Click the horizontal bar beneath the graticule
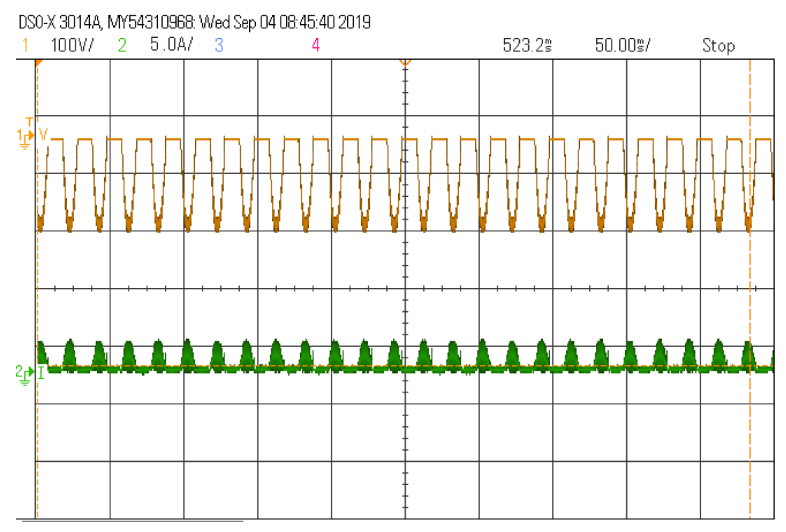The height and width of the screenshot is (532, 786). tap(133, 522)
